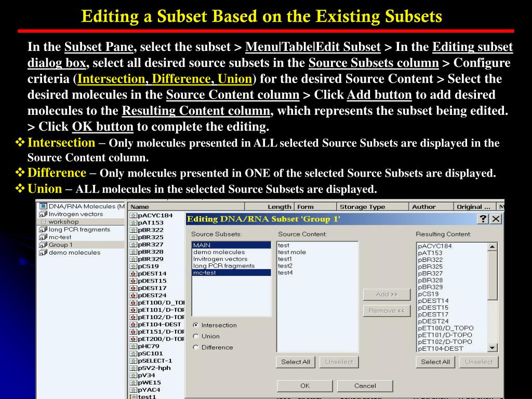Click the Invitrogen vectors subset folder icon

tap(43, 214)
